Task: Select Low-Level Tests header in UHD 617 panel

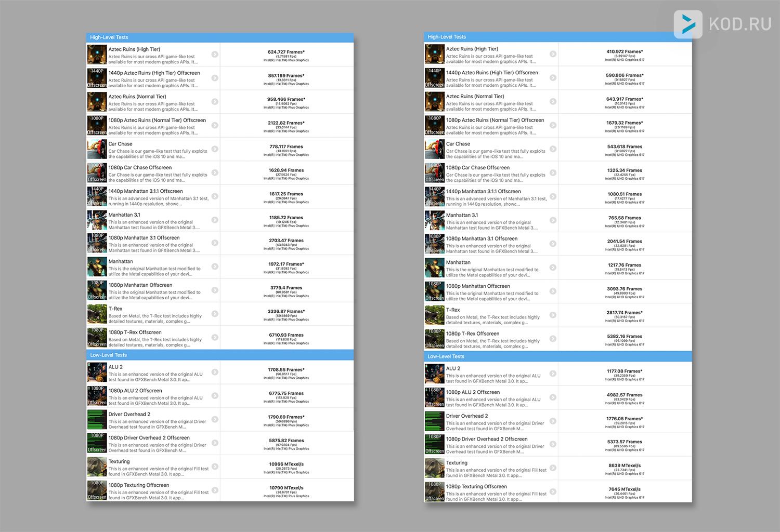Action: pyautogui.click(x=558, y=356)
